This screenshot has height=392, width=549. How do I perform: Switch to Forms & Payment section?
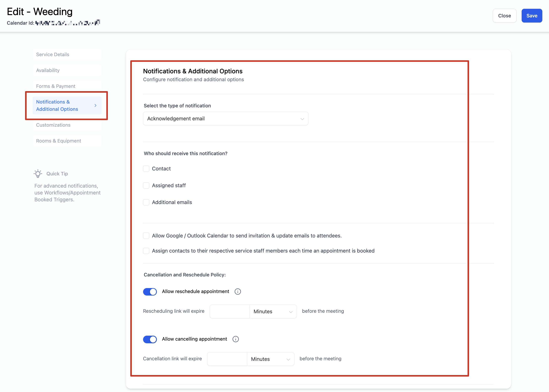pos(56,86)
